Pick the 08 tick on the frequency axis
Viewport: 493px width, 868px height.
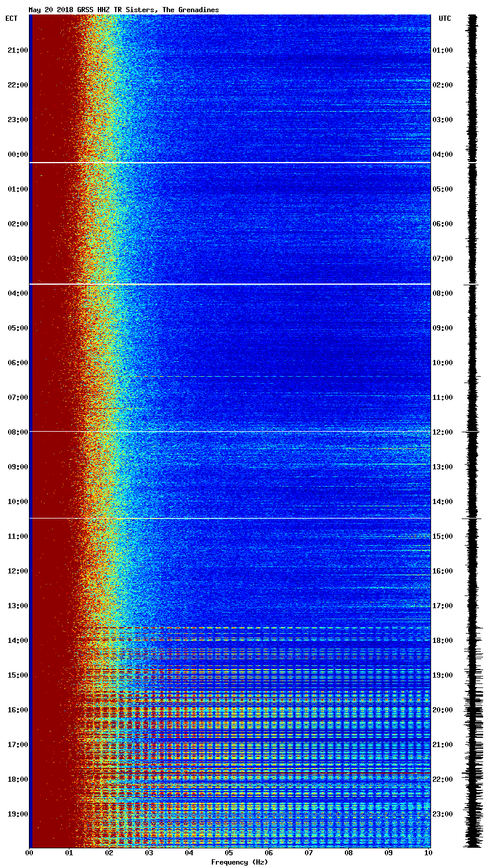[x=349, y=853]
